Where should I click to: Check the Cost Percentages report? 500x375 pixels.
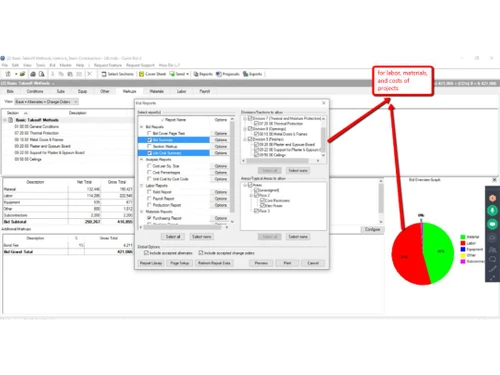point(149,172)
